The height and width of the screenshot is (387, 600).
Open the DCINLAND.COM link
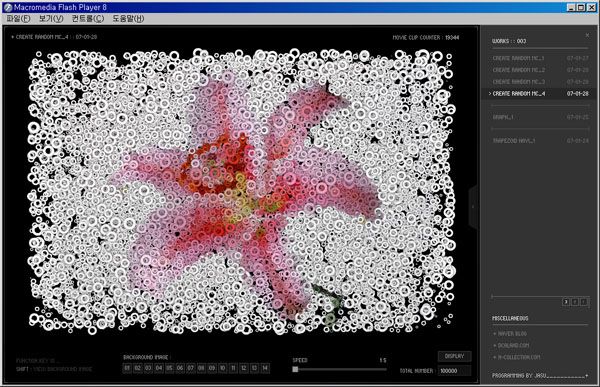(511, 345)
